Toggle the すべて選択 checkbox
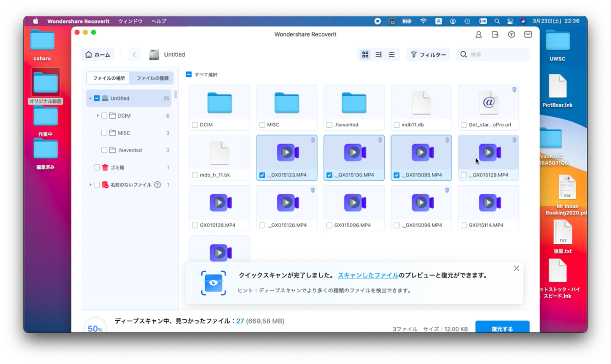 [x=188, y=74]
